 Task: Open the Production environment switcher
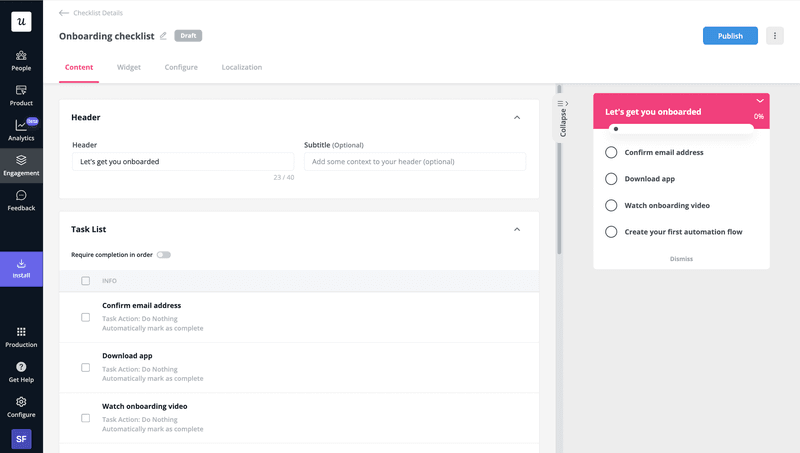point(21,337)
